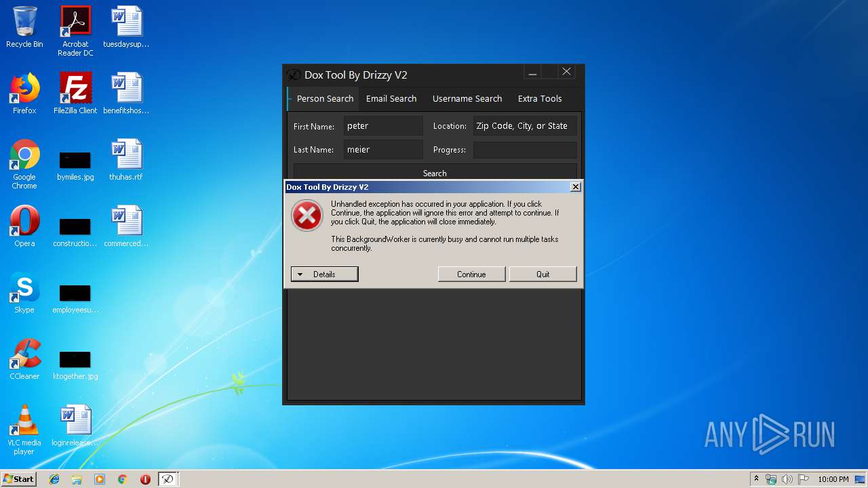
Task: Open the Action Center flag icon
Action: click(803, 479)
